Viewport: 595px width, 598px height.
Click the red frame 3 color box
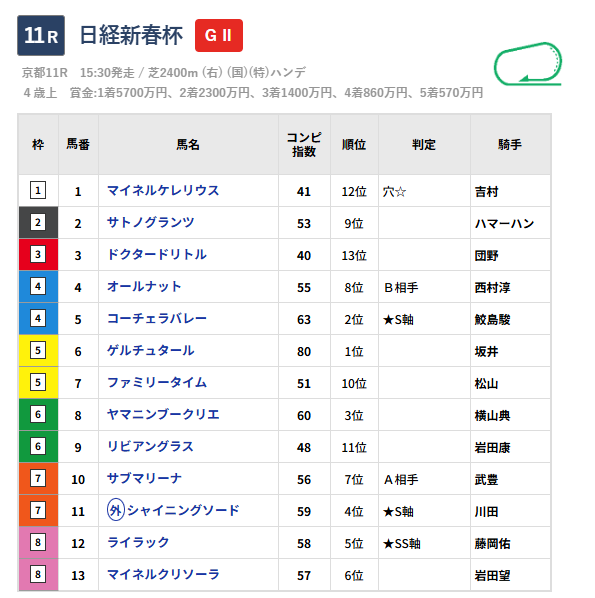(38, 254)
